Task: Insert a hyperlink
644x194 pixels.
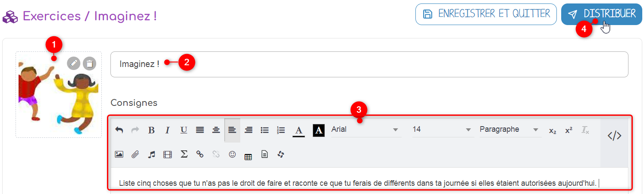Action: tap(200, 154)
